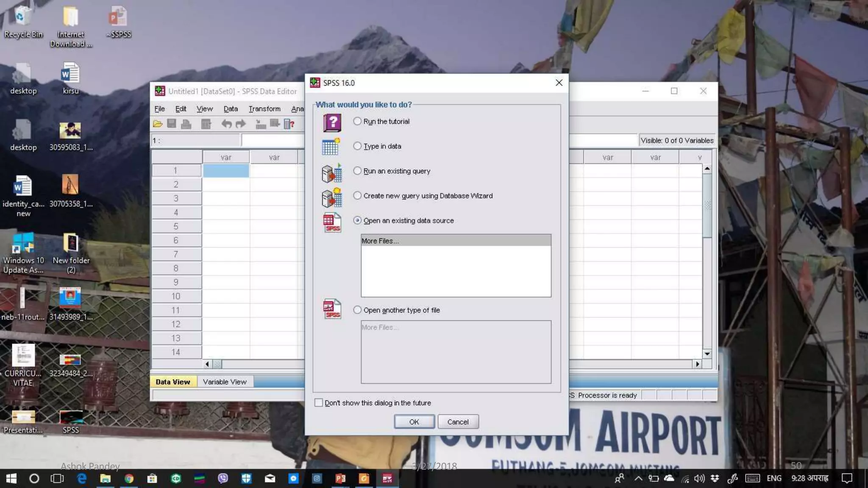Image resolution: width=868 pixels, height=488 pixels.
Task: Click the vertical scrollbar down arrow
Action: (707, 354)
